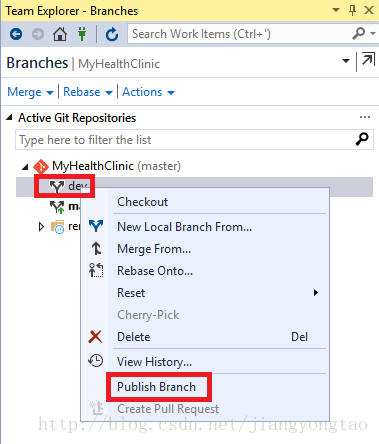
Task: Choose Publish Branch in context menu
Action: coord(156,387)
